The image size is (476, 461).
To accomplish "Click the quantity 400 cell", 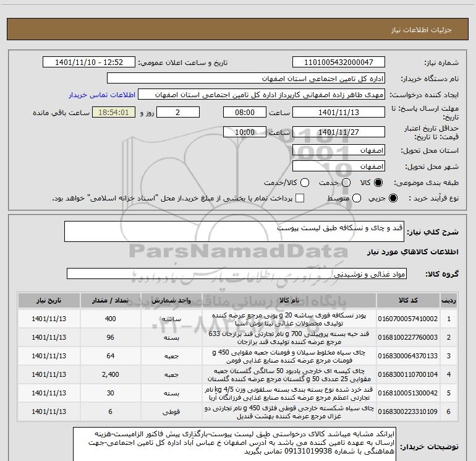I will [111, 319].
